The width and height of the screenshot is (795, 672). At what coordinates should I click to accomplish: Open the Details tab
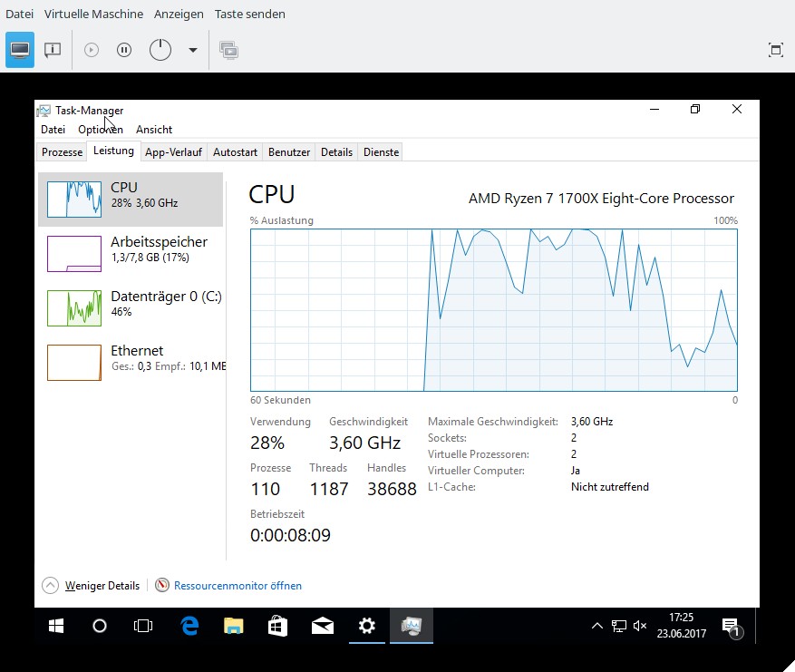336,152
